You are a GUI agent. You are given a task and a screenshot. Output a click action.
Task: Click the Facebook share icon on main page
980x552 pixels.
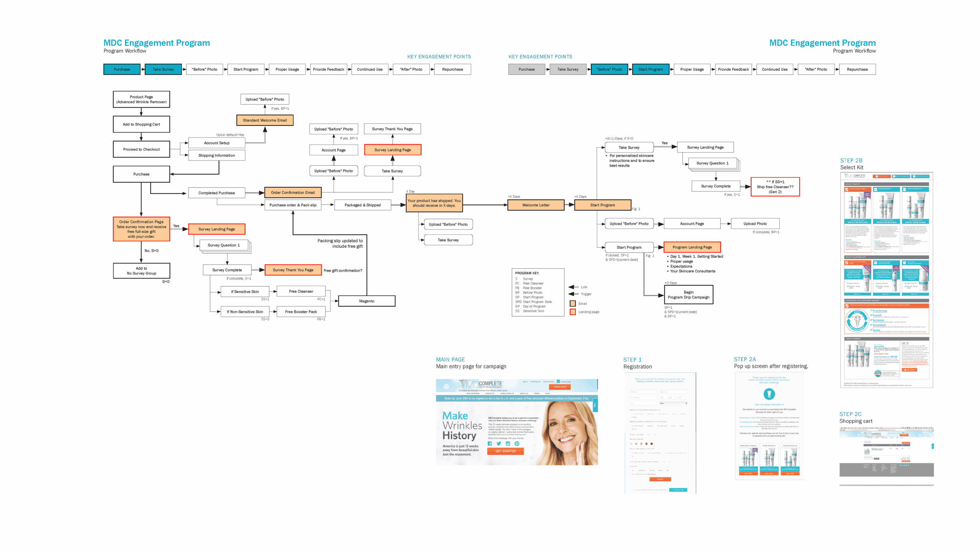490,444
